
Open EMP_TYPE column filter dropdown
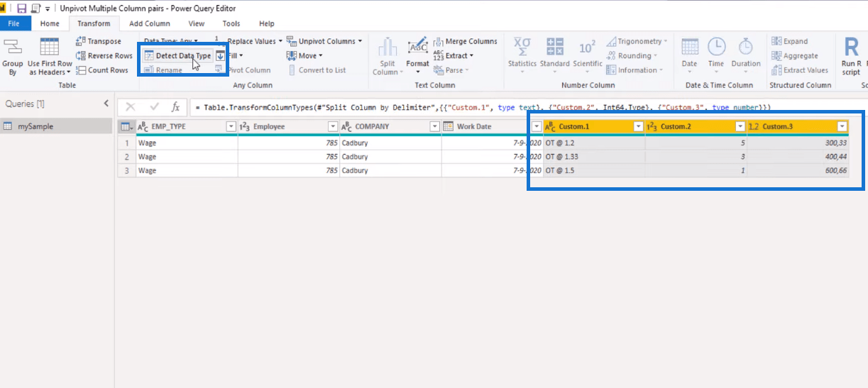(x=230, y=127)
